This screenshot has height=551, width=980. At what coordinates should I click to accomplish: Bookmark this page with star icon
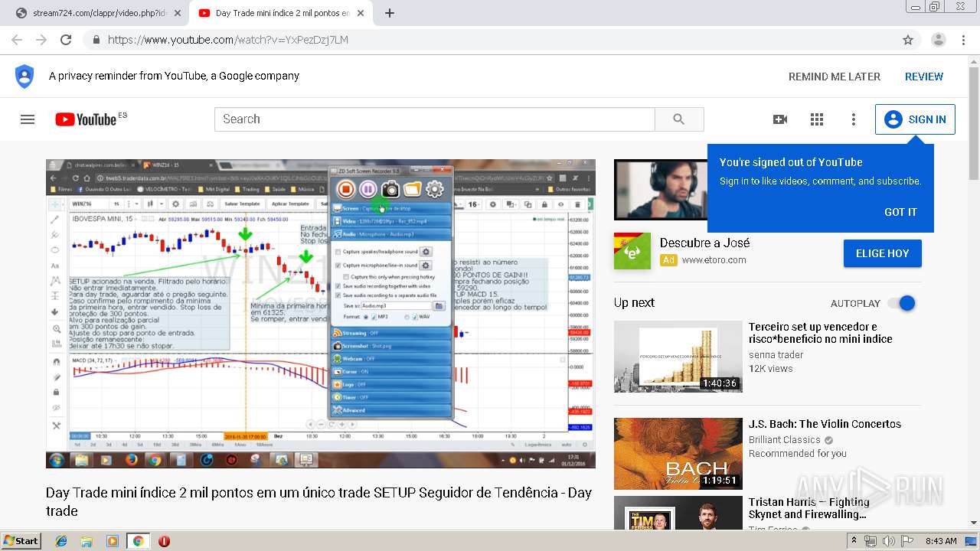(908, 40)
